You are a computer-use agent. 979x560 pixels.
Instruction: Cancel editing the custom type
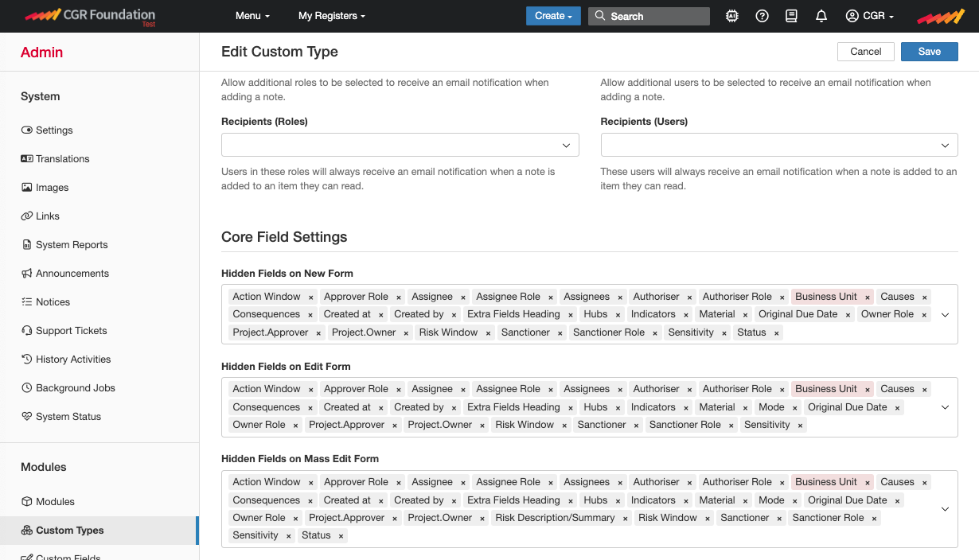[x=865, y=51]
